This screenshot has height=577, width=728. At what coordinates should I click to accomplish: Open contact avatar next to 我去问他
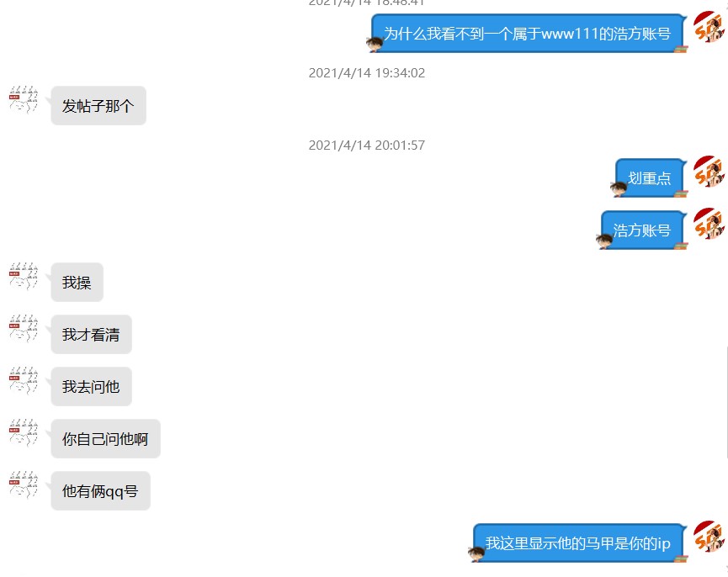(x=24, y=381)
